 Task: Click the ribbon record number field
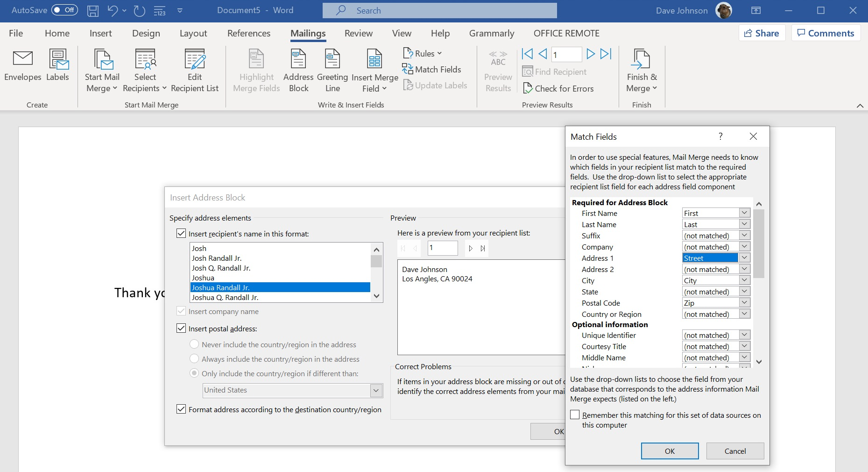tap(566, 55)
